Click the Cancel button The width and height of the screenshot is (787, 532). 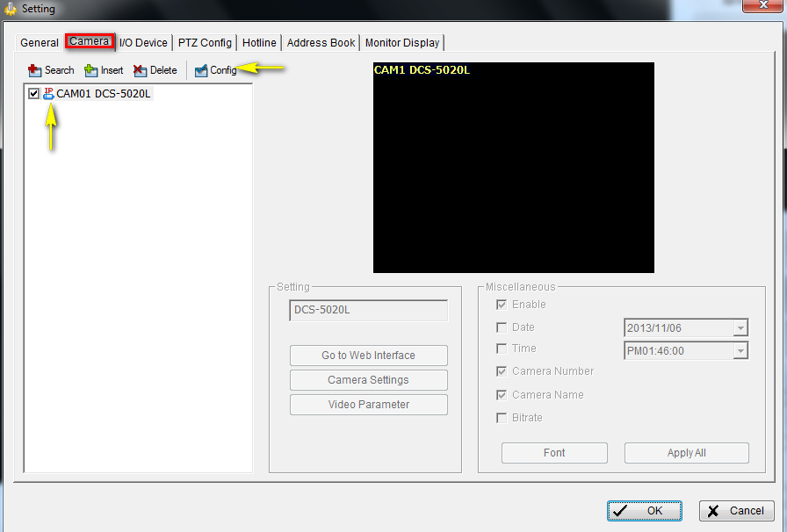(736, 511)
